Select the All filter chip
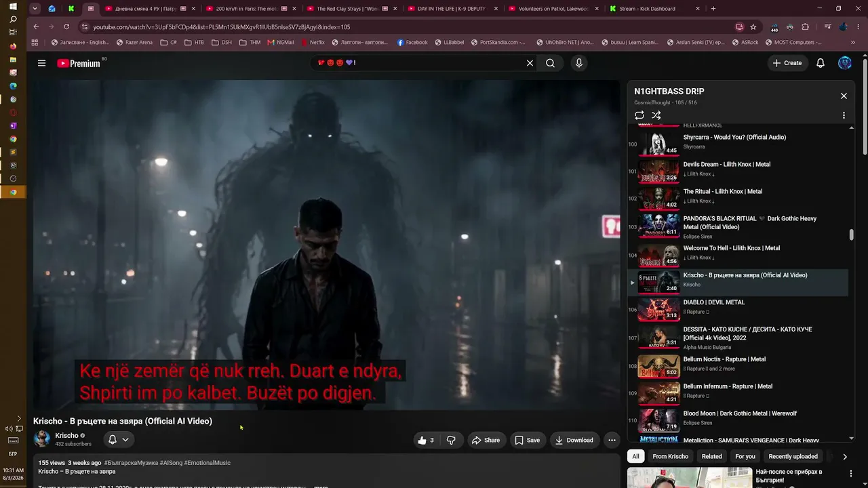The height and width of the screenshot is (488, 868). [x=635, y=456]
